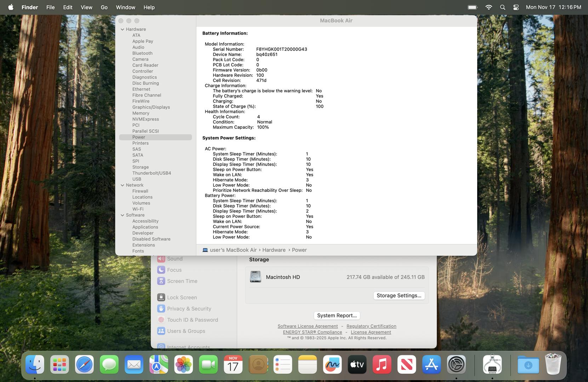Open System Settings gear icon in Dock
This screenshot has width=588, height=382.
pyautogui.click(x=456, y=365)
